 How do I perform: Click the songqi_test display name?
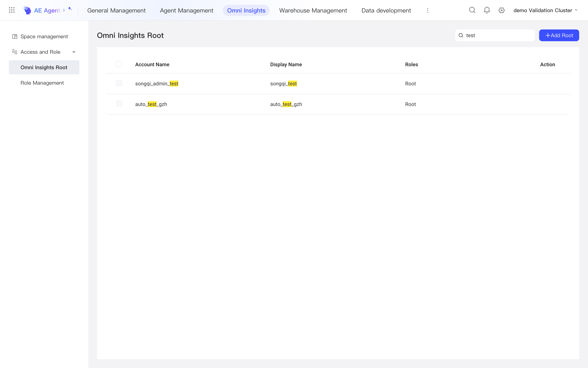tap(283, 84)
